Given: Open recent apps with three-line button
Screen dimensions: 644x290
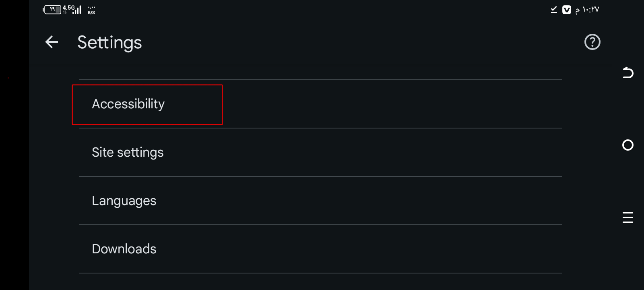Looking at the screenshot, I should (627, 217).
